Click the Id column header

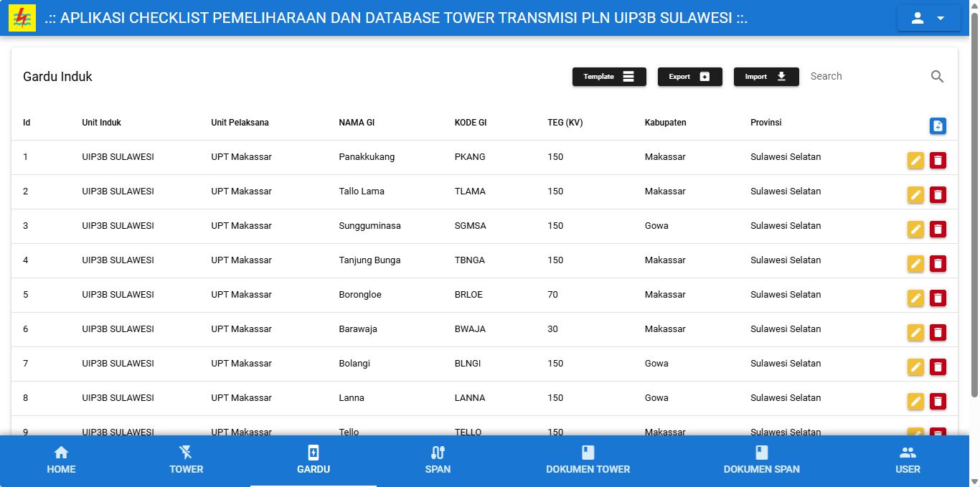pos(27,123)
